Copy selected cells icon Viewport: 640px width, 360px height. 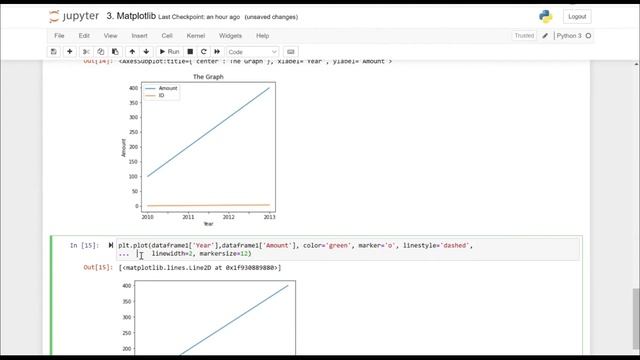[x=100, y=52]
